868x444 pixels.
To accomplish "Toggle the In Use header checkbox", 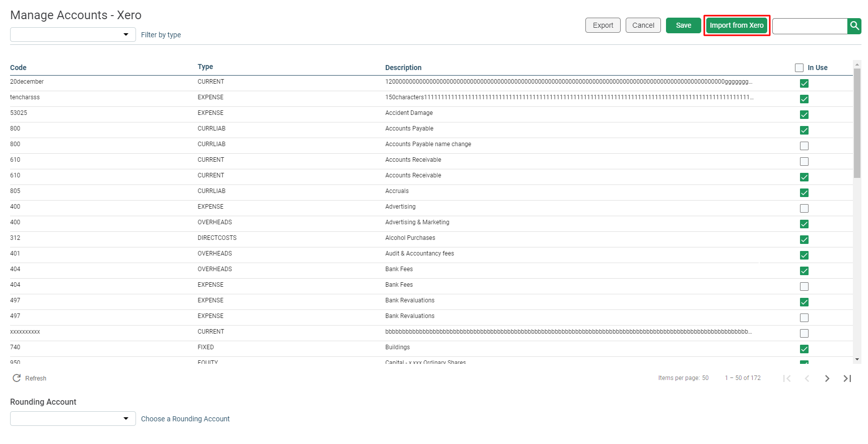I will 799,68.
